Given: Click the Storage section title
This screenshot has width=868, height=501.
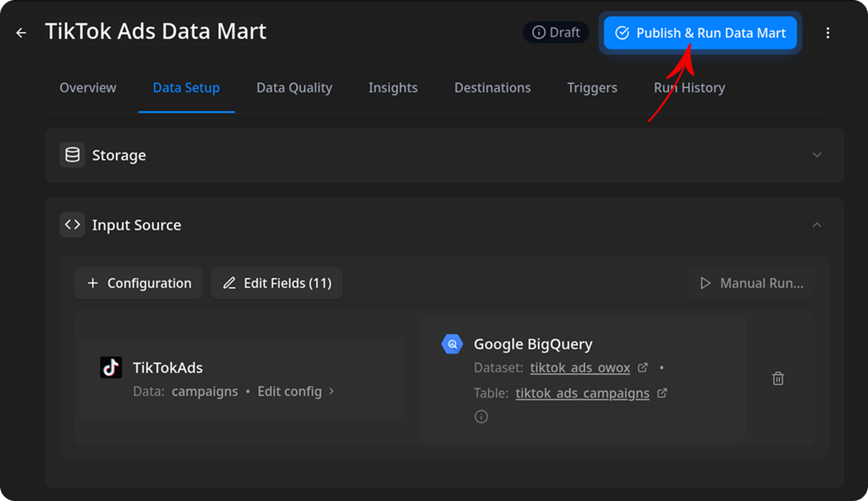Looking at the screenshot, I should [119, 155].
